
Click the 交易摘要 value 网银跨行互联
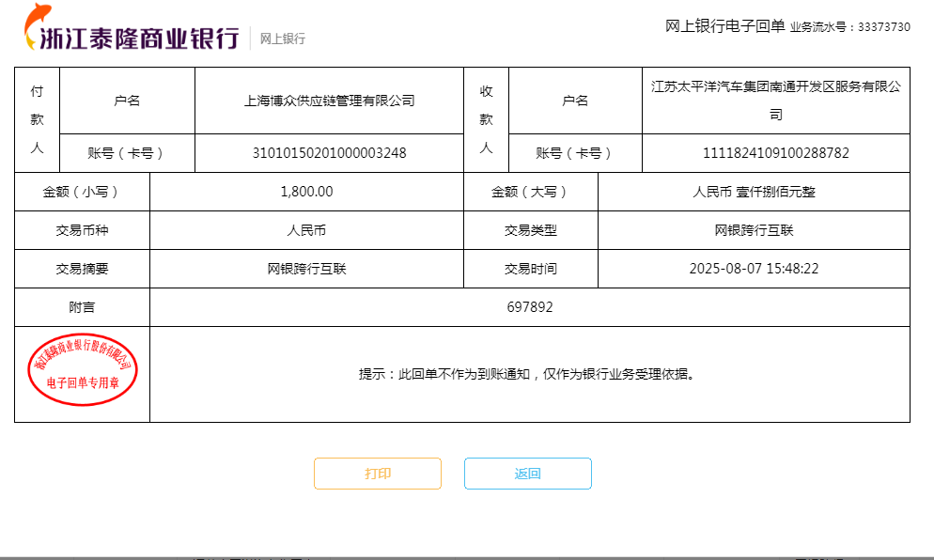tap(306, 269)
